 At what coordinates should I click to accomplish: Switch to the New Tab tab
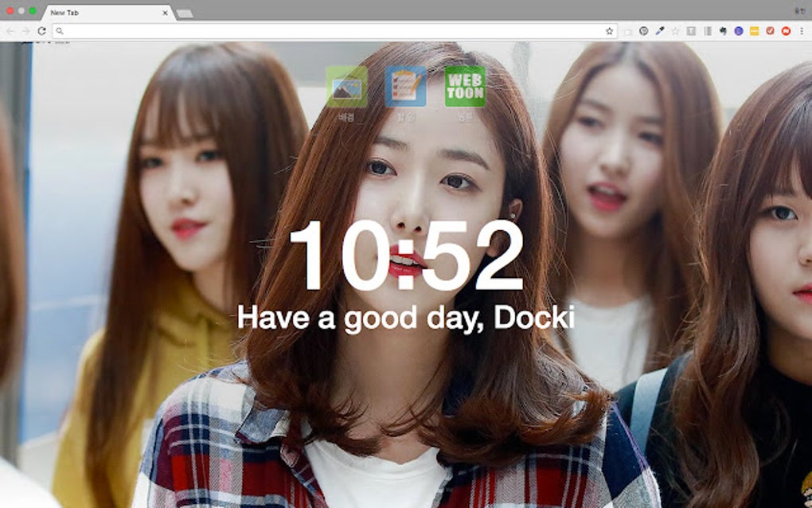click(103, 13)
